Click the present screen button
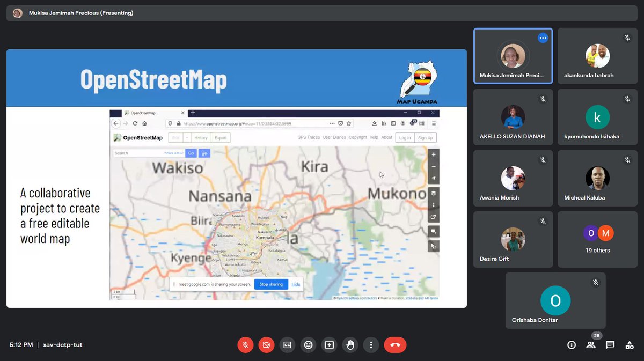The image size is (644, 361). click(x=329, y=345)
